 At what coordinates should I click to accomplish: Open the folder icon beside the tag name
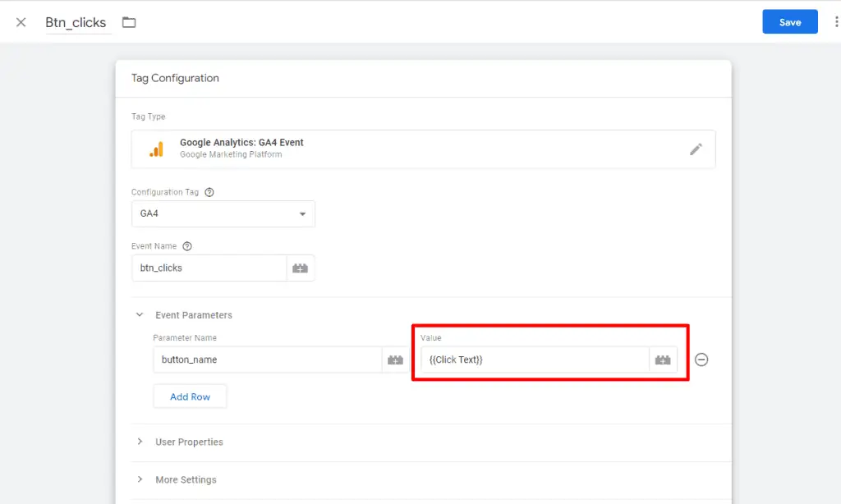click(x=129, y=22)
